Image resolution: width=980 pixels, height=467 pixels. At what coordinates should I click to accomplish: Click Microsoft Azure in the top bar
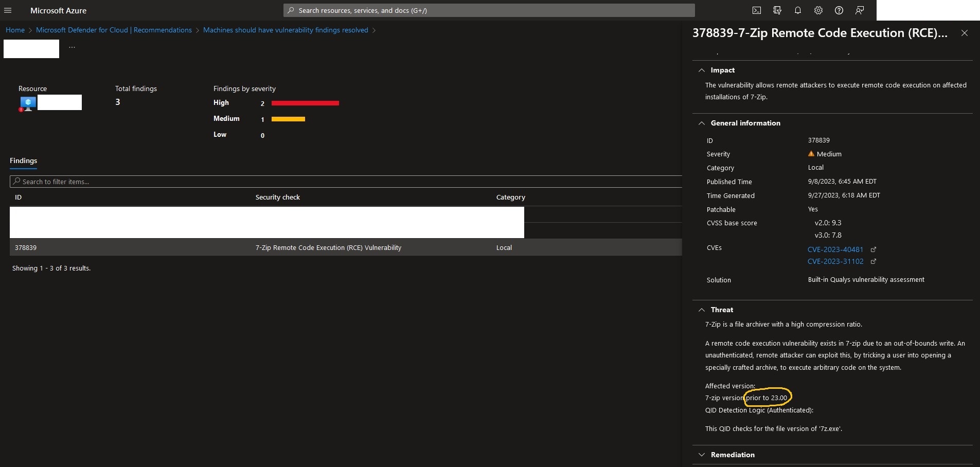tap(59, 10)
